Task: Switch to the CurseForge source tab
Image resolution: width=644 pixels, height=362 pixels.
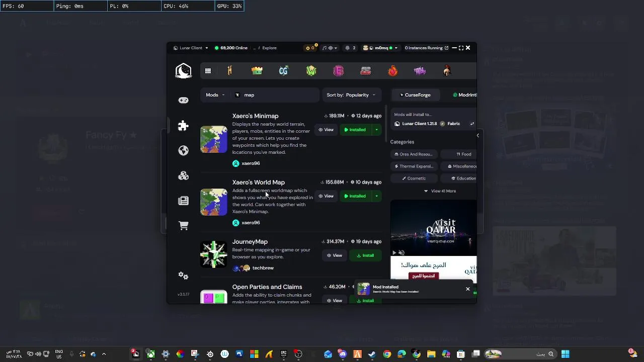Action: [415, 95]
